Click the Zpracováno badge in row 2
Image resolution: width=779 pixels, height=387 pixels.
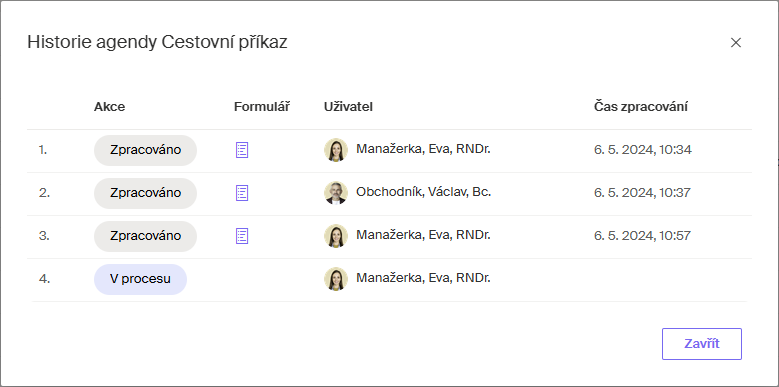[x=146, y=193]
